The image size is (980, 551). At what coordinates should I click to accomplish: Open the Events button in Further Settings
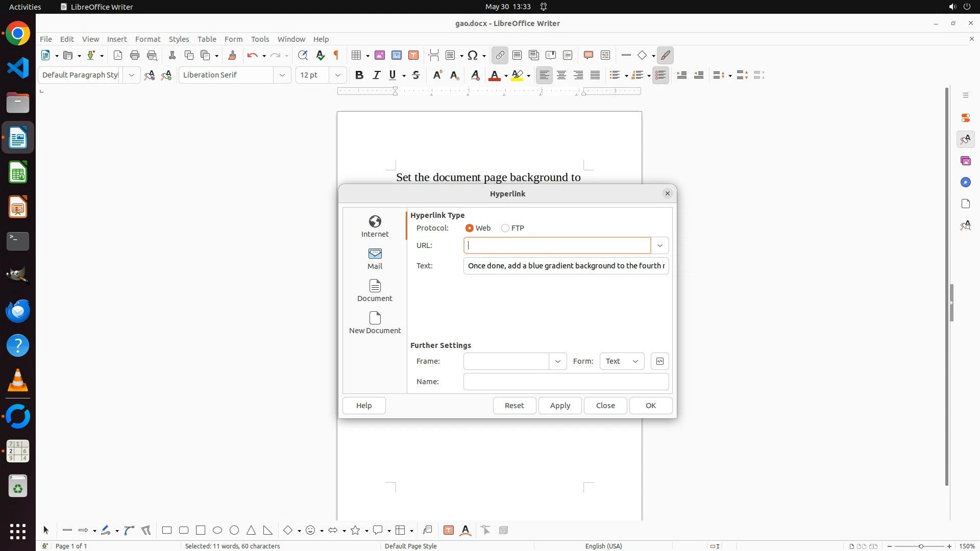659,361
